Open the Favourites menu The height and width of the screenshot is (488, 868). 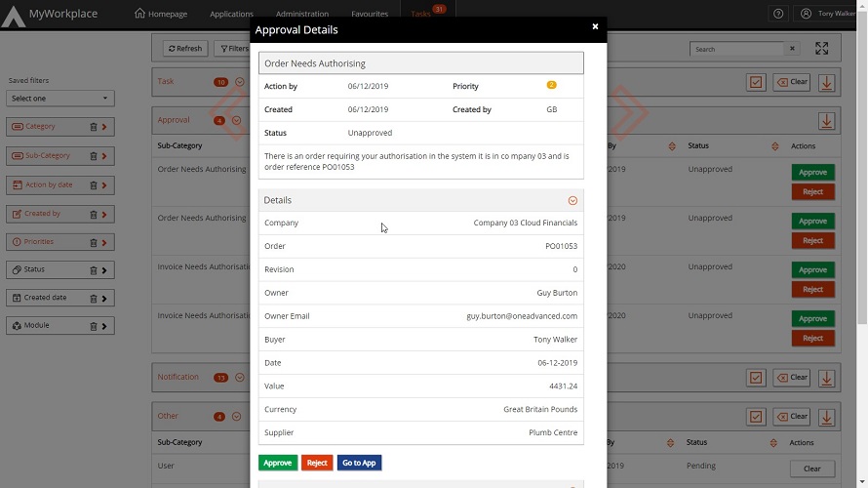coord(370,14)
